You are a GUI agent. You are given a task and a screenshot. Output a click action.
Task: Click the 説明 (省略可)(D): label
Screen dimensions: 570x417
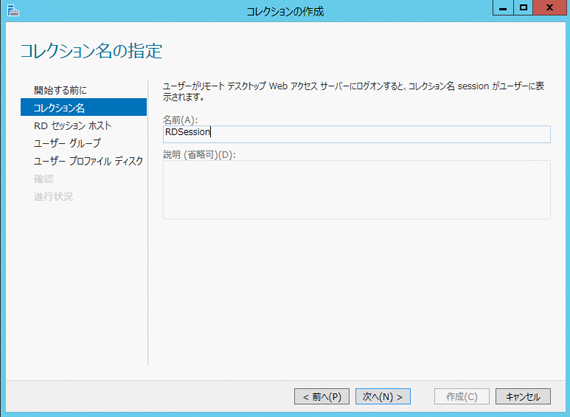(x=199, y=155)
